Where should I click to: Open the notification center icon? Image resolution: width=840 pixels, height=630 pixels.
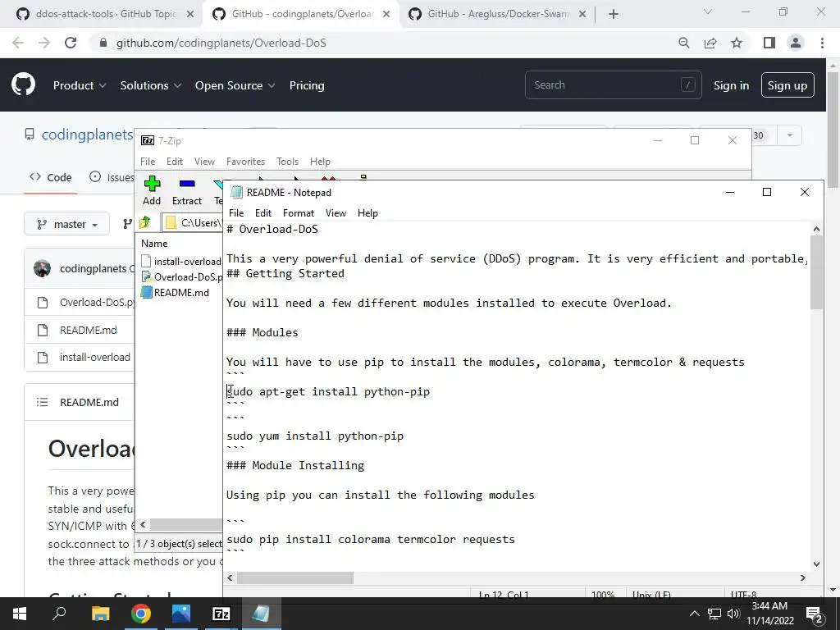pos(814,614)
